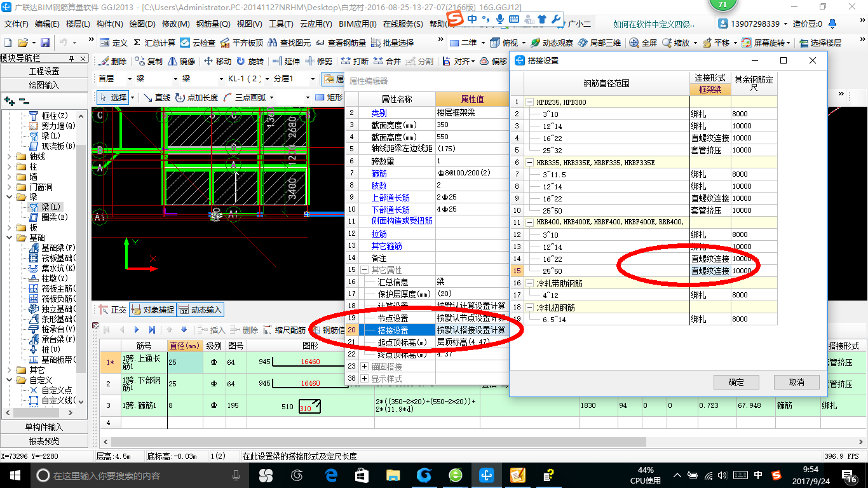This screenshot has width=868, height=488.
Task: Select 直线 line drawing tool
Action: [156, 97]
